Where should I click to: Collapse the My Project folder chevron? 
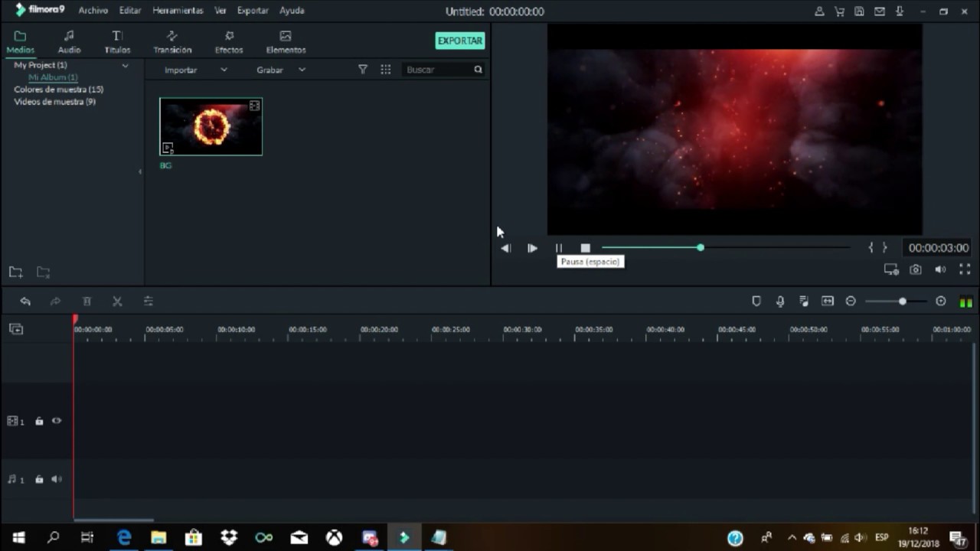[125, 66]
